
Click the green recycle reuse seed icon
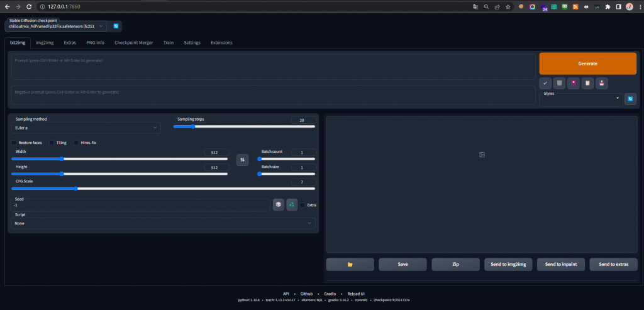click(292, 204)
